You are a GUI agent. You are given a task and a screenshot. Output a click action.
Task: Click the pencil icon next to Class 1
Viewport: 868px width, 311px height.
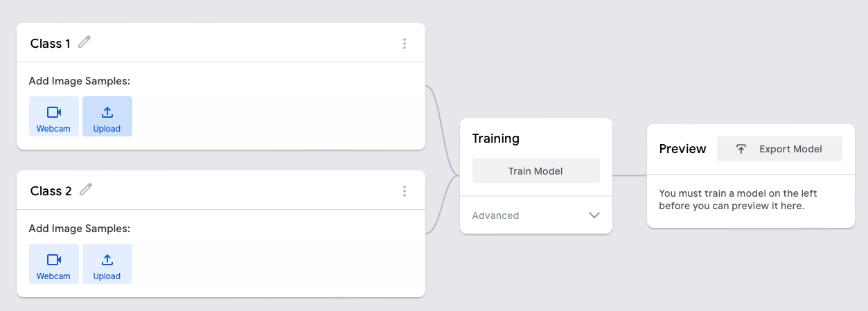click(85, 42)
